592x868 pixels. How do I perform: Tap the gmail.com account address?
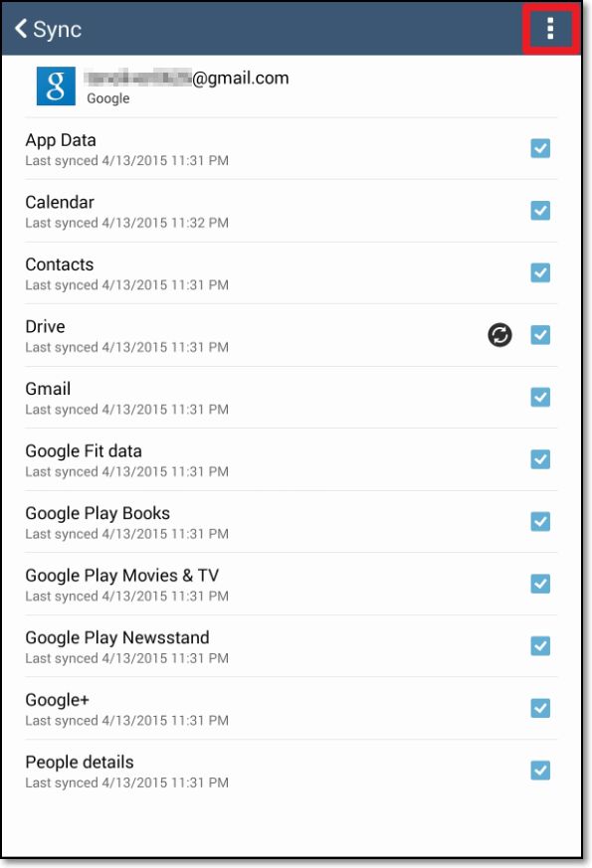(187, 79)
